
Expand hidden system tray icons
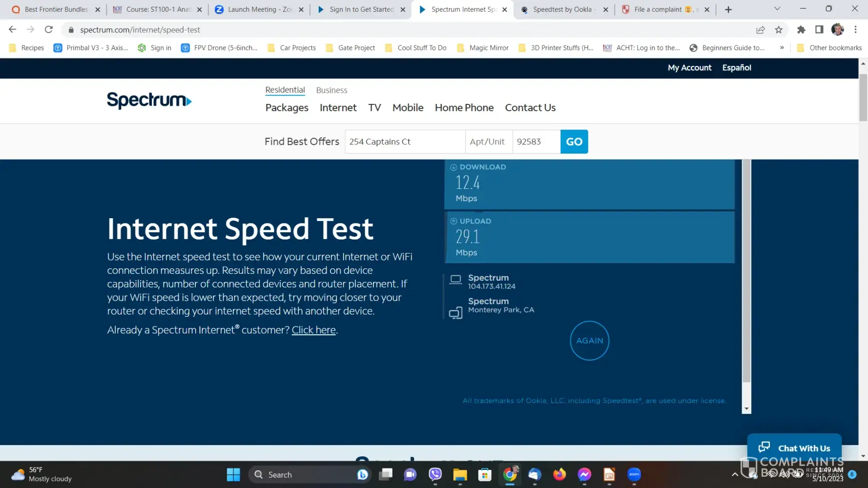pyautogui.click(x=735, y=474)
